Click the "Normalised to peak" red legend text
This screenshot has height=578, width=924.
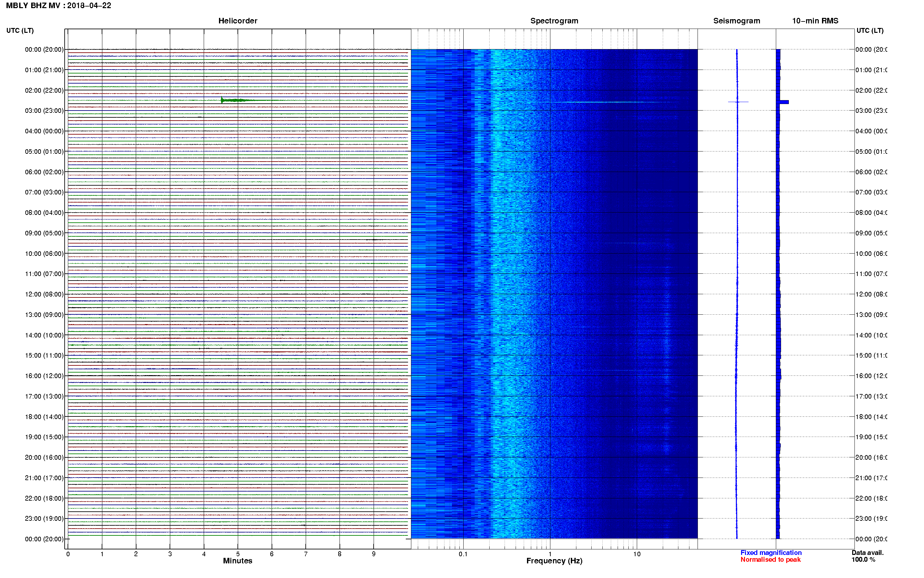click(770, 559)
